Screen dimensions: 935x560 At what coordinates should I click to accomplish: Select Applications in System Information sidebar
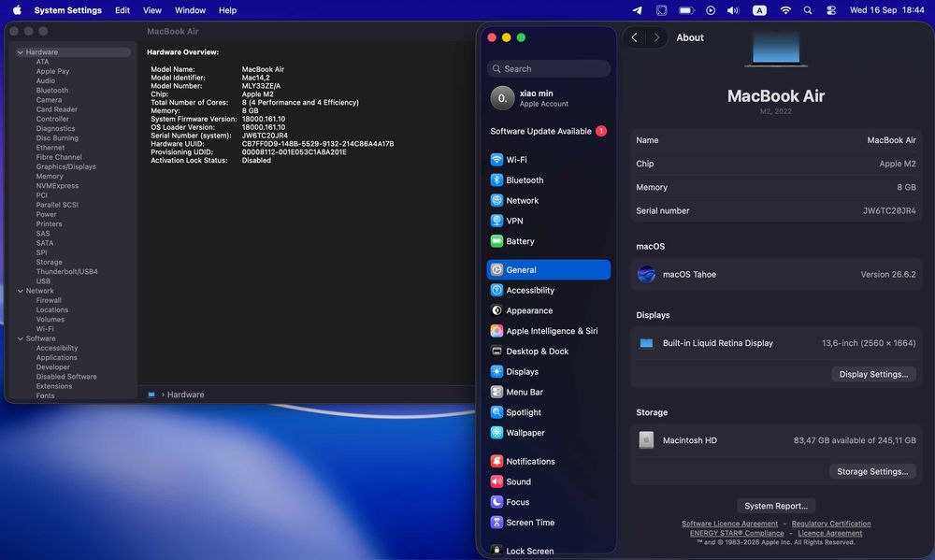point(56,358)
